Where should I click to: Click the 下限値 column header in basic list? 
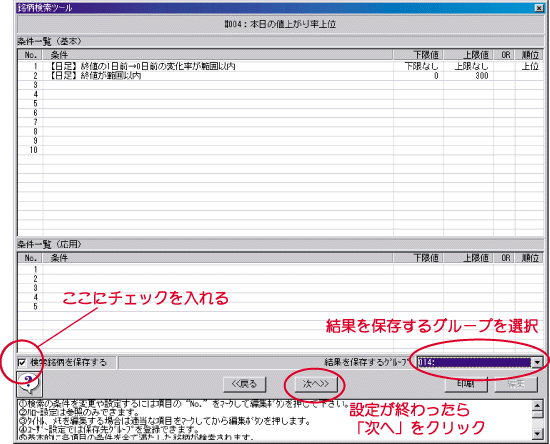click(418, 55)
